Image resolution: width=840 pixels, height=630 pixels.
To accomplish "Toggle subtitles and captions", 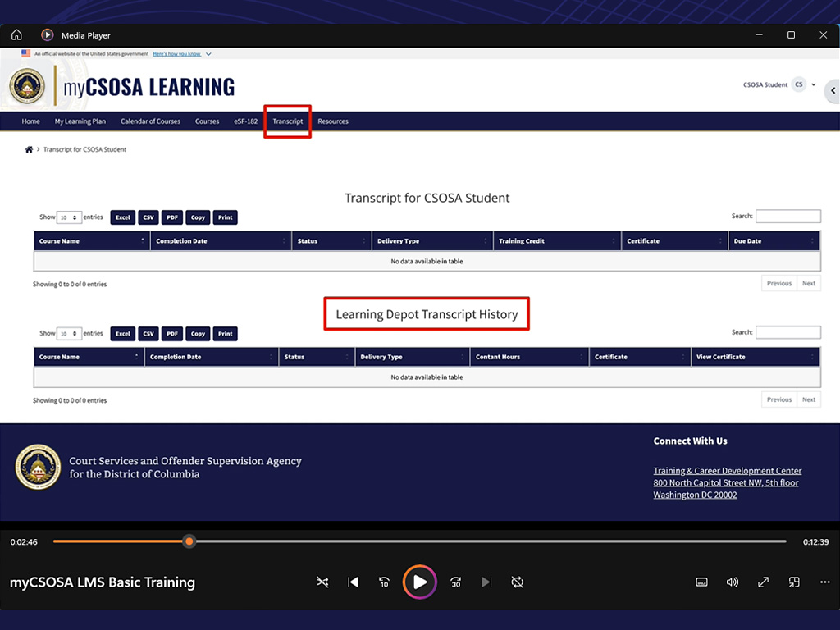I will coord(701,582).
